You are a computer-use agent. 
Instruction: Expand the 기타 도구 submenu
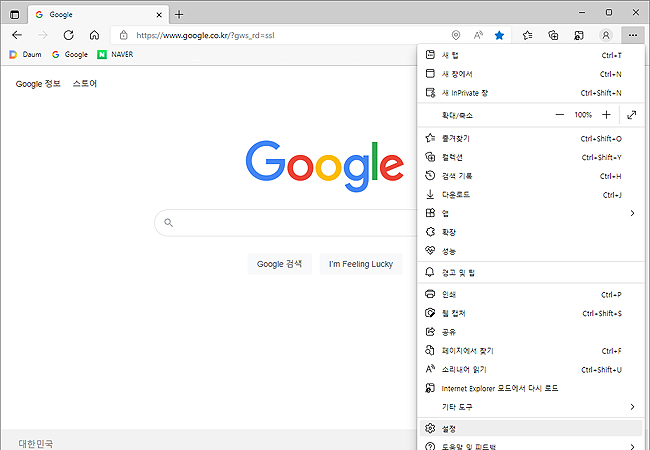pyautogui.click(x=531, y=407)
